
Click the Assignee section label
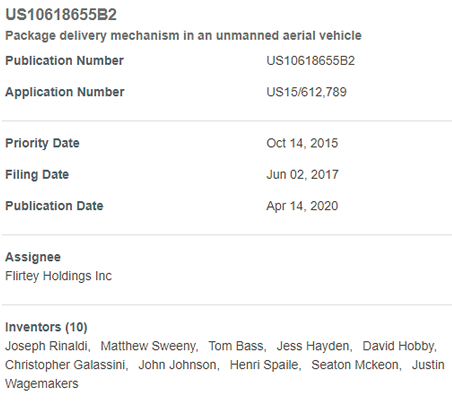click(x=33, y=257)
